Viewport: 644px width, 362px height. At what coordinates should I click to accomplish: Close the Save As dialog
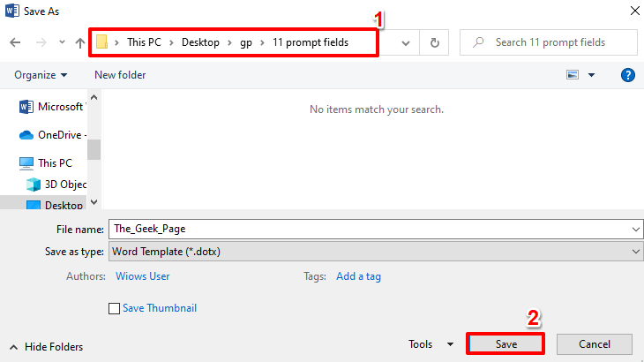635,11
